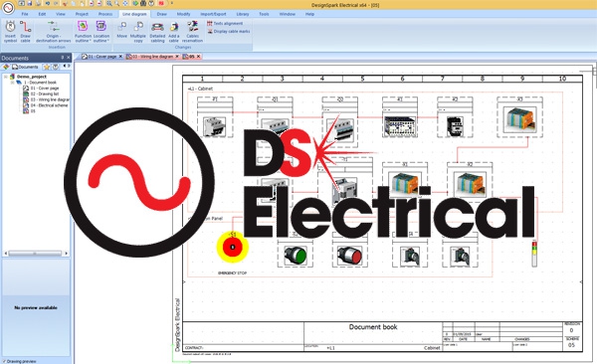This screenshot has height=364, width=597.
Task: Open the Library ribbon tab
Action: (243, 14)
